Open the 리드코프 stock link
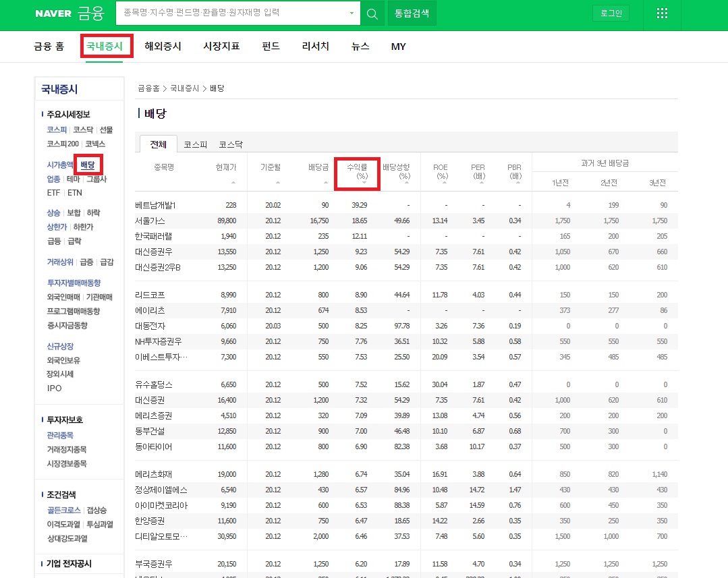The image size is (728, 578). point(150,295)
